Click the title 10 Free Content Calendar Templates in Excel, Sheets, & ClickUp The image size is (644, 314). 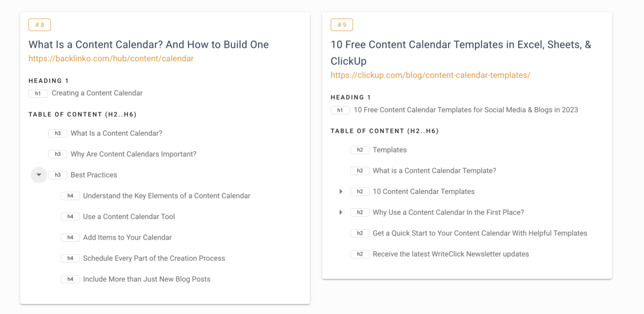pyautogui.click(x=460, y=53)
